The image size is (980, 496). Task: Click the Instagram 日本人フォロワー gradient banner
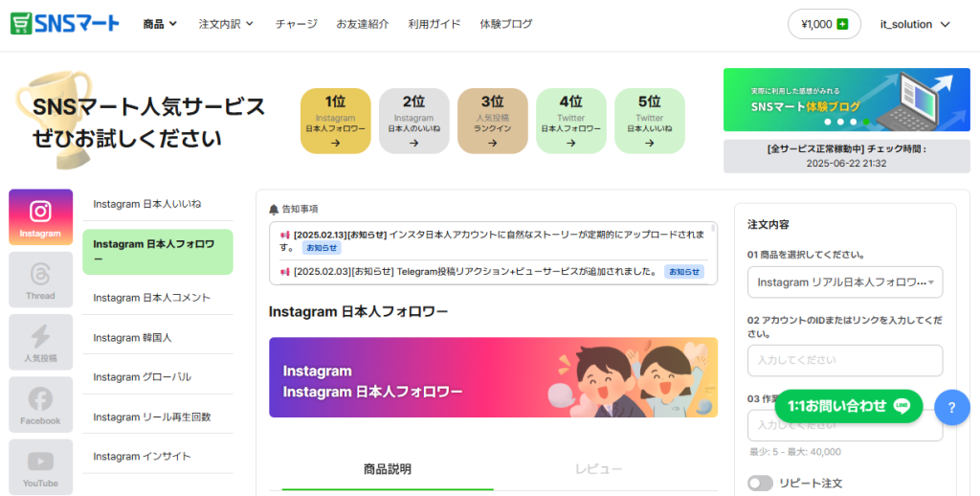493,377
